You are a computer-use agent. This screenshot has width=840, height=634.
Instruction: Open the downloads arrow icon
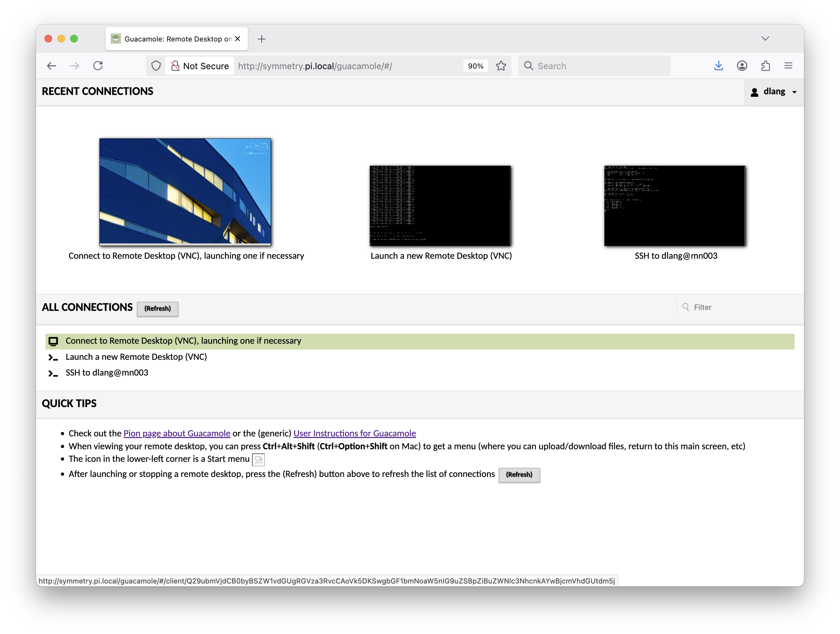(718, 66)
